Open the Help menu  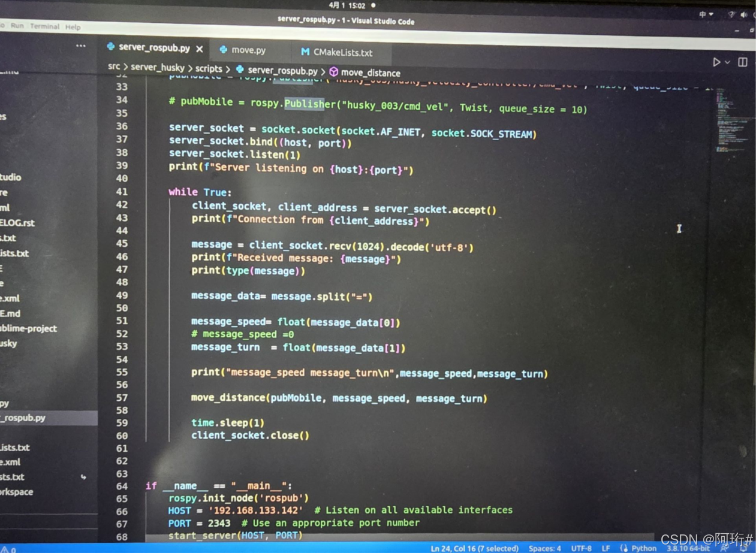point(73,27)
